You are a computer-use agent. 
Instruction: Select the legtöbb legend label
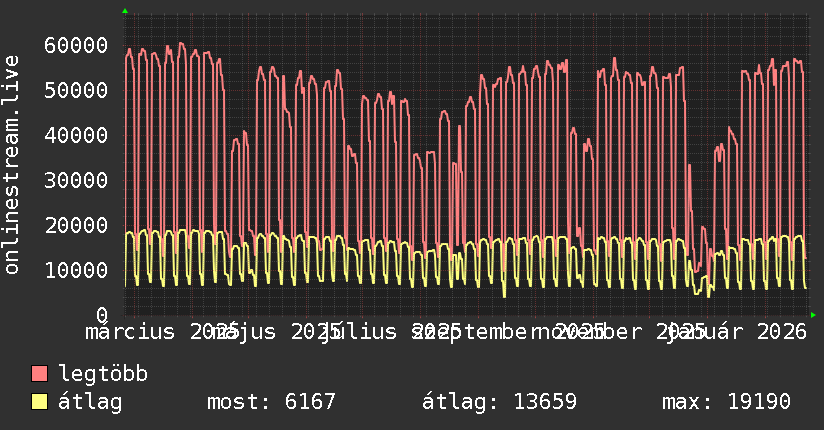click(x=103, y=374)
